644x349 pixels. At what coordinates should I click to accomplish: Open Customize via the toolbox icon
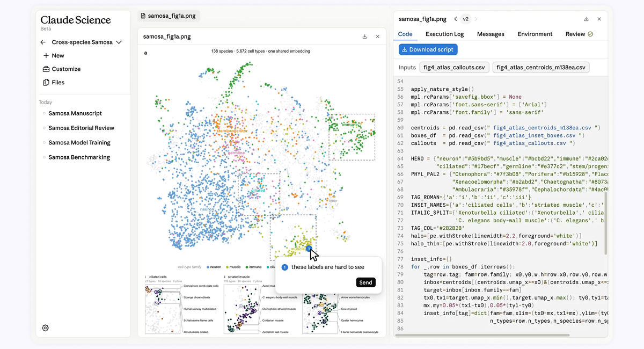[46, 69]
